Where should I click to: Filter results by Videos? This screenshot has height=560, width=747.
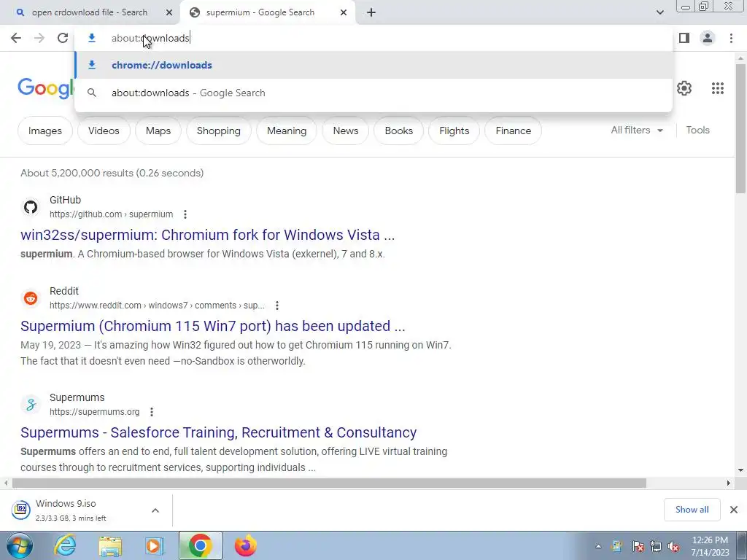(x=104, y=131)
